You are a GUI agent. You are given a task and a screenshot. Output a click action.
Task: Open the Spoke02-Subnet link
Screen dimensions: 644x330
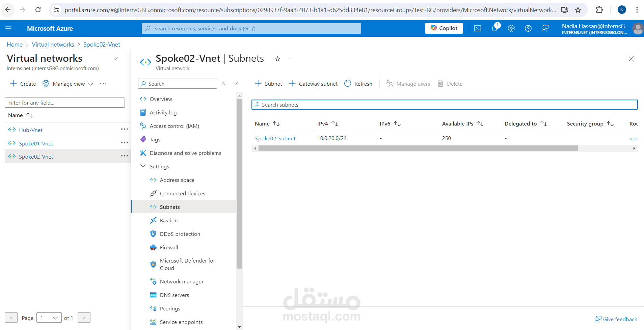tap(275, 138)
